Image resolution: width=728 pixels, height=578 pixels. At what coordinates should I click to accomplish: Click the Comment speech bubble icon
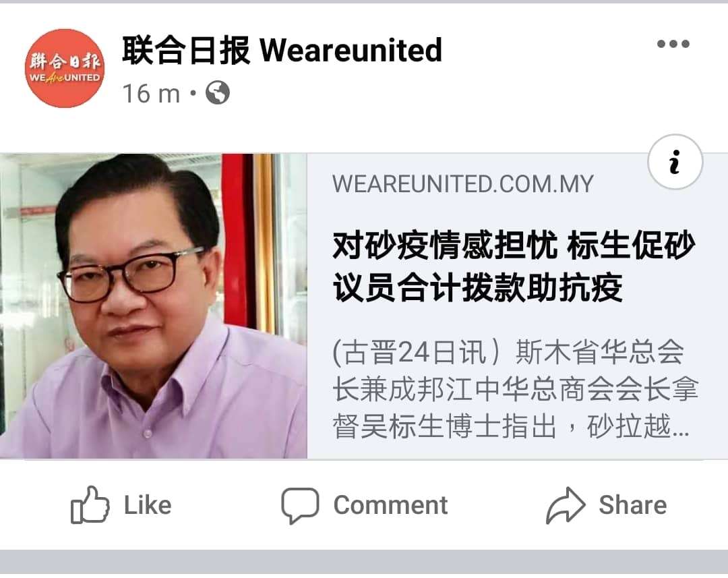(x=300, y=506)
